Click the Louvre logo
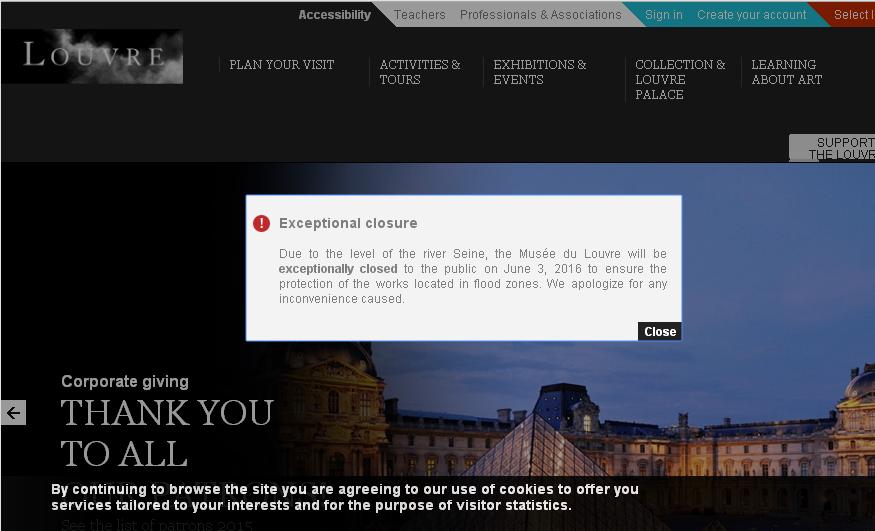Image resolution: width=875 pixels, height=531 pixels. (92, 56)
